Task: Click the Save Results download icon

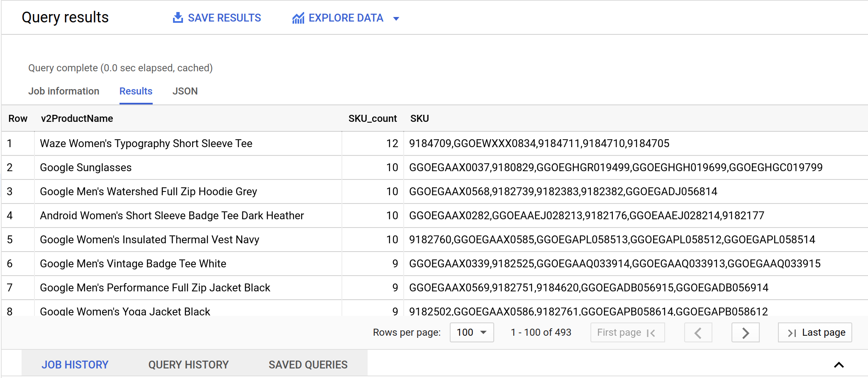Action: point(178,18)
